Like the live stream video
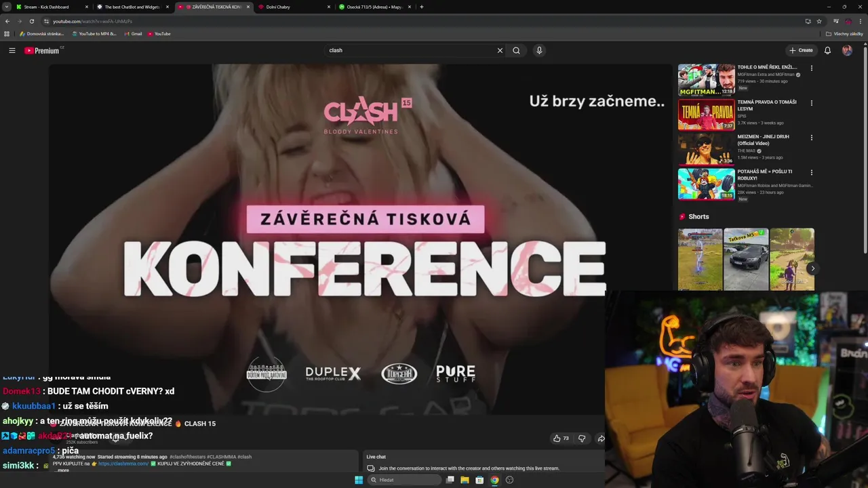The width and height of the screenshot is (868, 488). (561, 439)
